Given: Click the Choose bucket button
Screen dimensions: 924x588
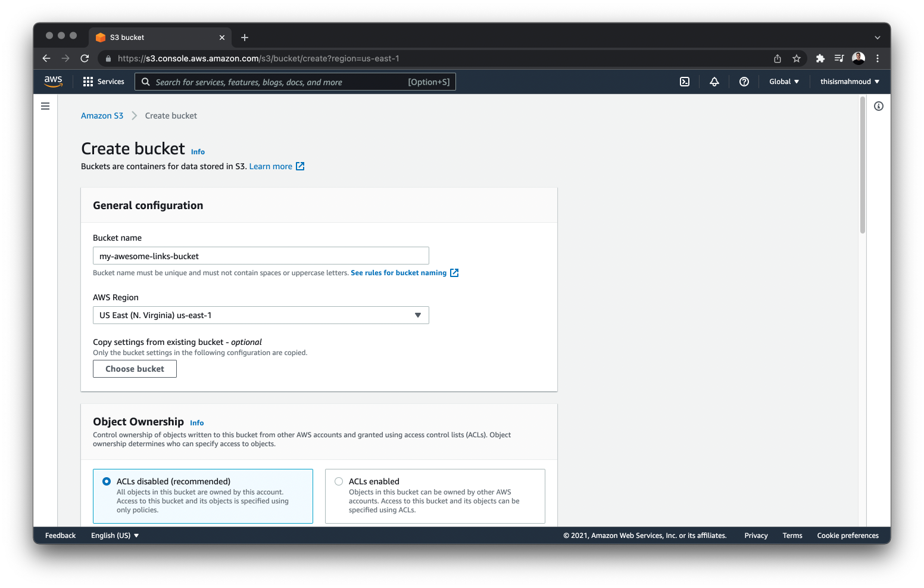Looking at the screenshot, I should point(135,368).
